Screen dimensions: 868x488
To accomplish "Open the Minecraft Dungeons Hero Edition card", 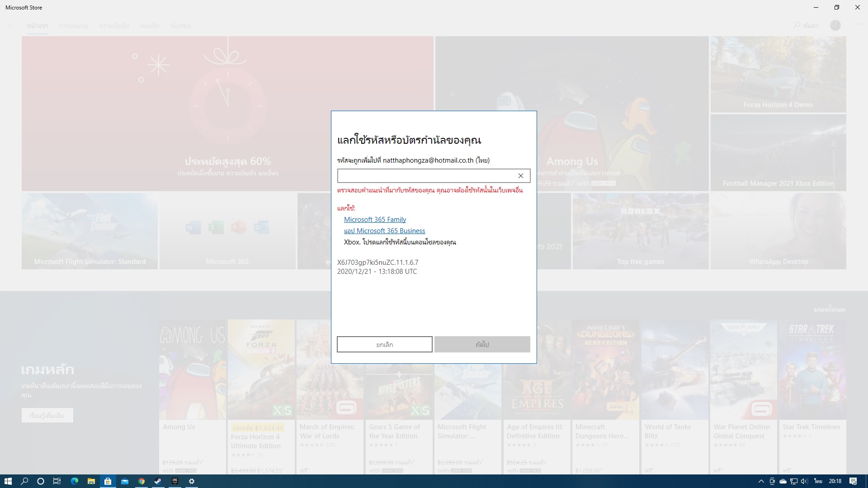I will [606, 397].
